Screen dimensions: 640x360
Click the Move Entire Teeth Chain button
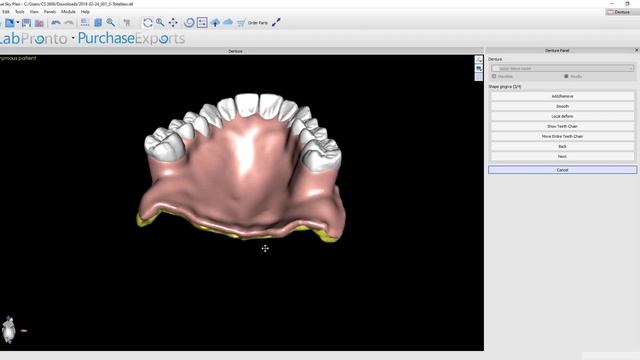coord(562,136)
